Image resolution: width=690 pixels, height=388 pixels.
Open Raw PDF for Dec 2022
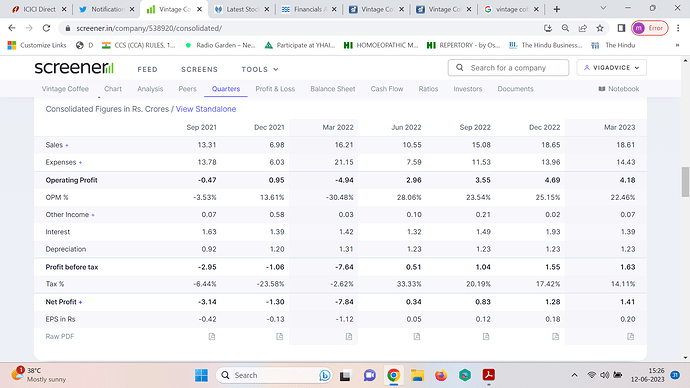pos(555,337)
